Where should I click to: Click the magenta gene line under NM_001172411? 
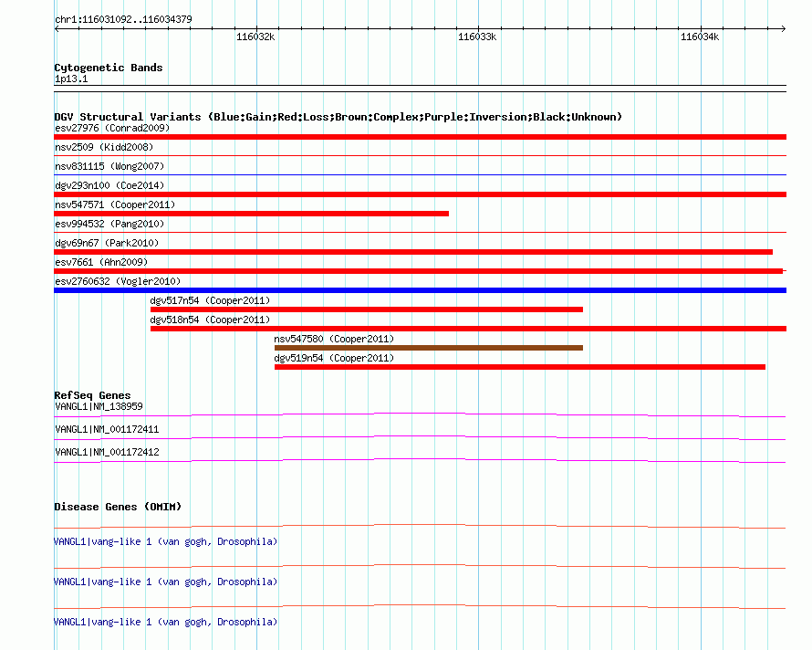[420, 437]
